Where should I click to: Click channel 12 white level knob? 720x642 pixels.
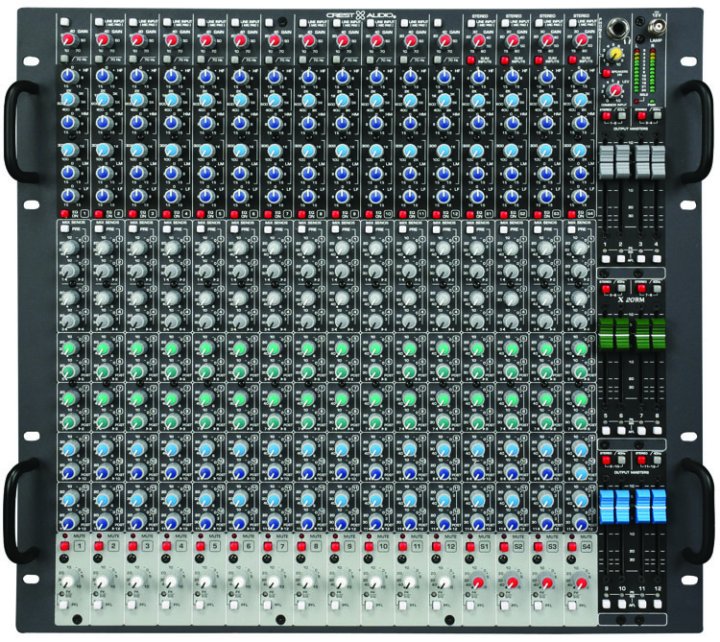click(441, 582)
